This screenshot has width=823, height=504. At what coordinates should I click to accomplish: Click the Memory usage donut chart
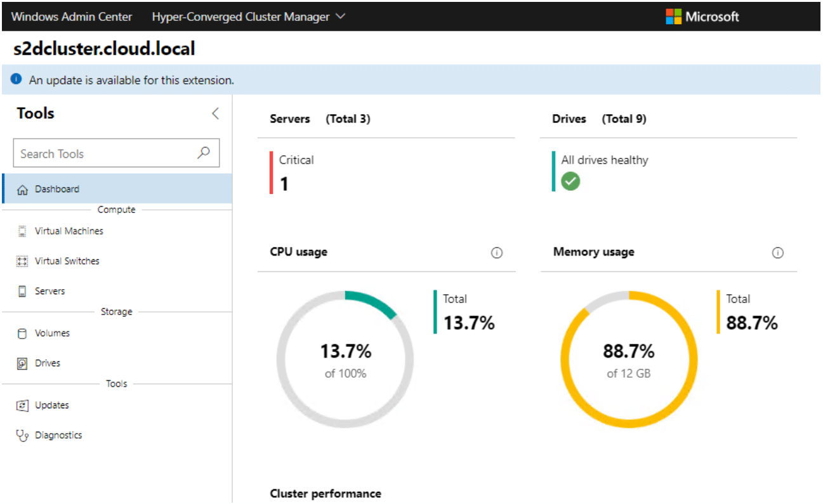[x=628, y=358]
